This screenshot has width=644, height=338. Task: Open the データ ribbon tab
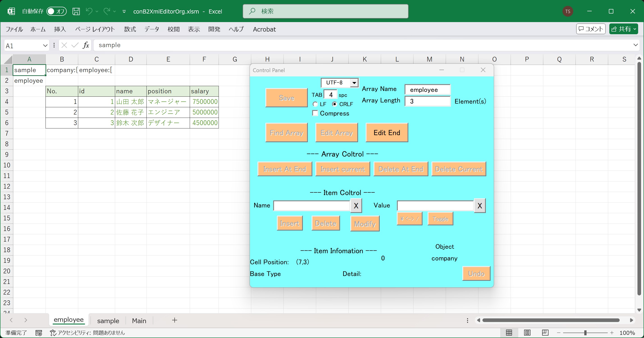pos(151,29)
